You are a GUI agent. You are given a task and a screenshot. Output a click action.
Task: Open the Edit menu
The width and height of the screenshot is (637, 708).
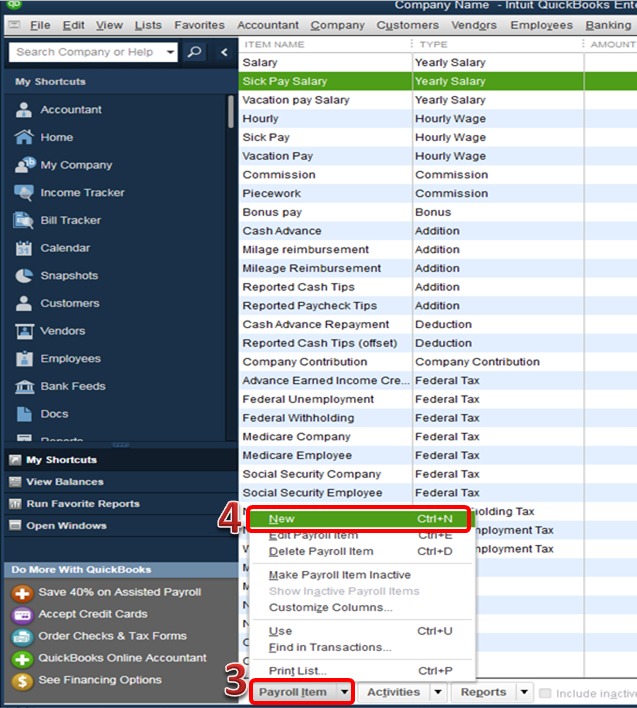click(74, 25)
